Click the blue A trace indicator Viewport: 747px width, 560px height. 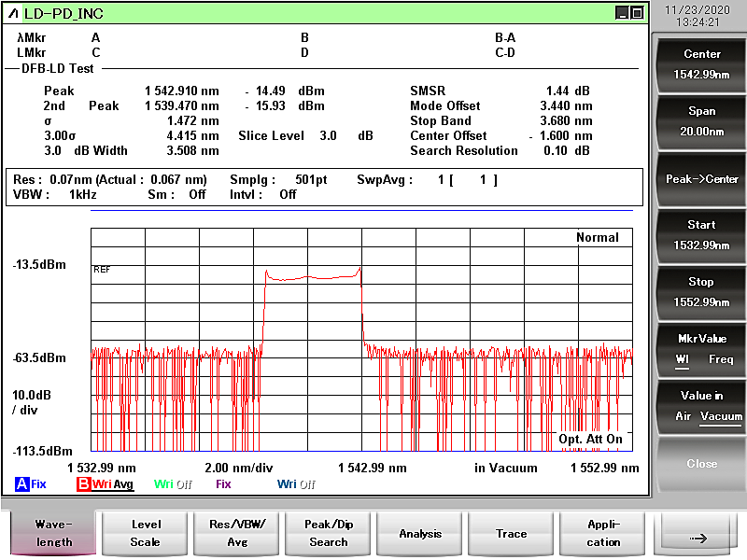click(x=21, y=484)
